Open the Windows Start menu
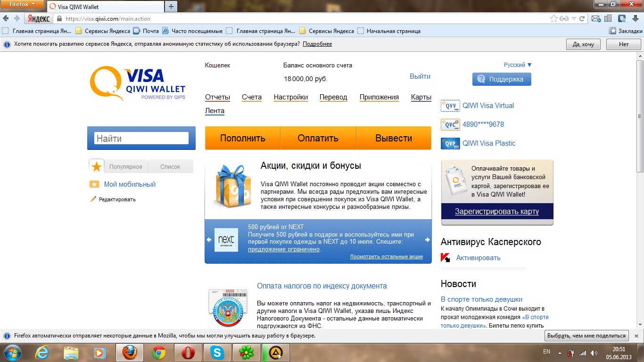The width and height of the screenshot is (644, 362). coord(13,352)
